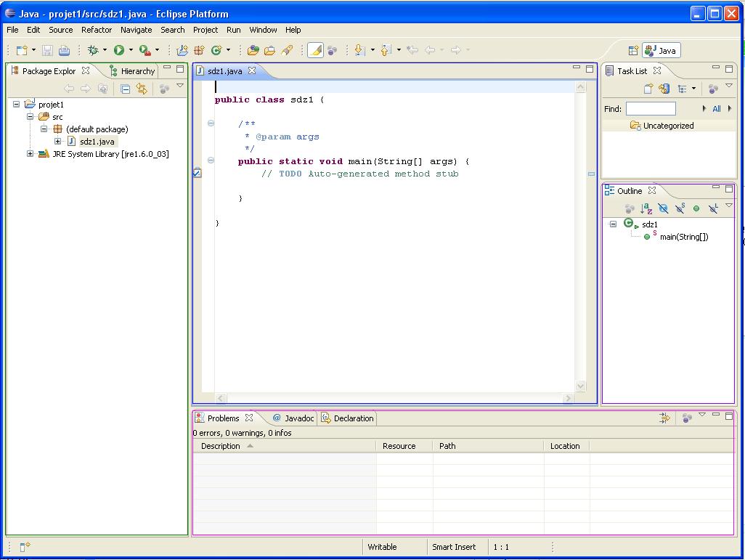Switch to the Javadoc tab
Viewport: 745px width, 560px height.
(x=293, y=418)
